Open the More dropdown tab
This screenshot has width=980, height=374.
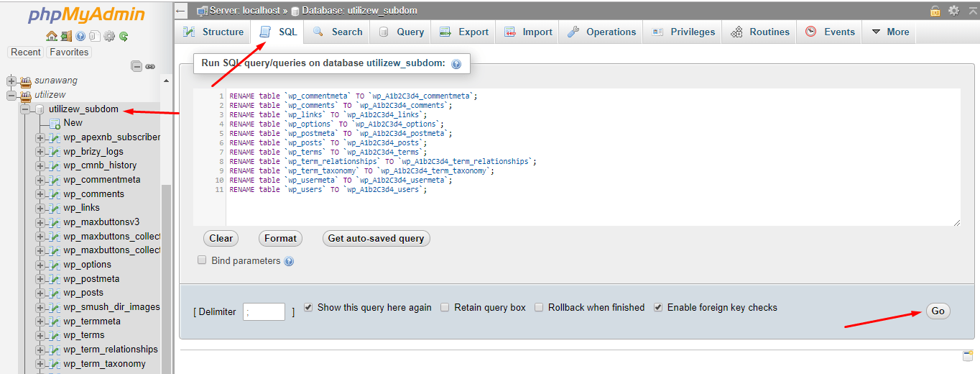(x=889, y=32)
